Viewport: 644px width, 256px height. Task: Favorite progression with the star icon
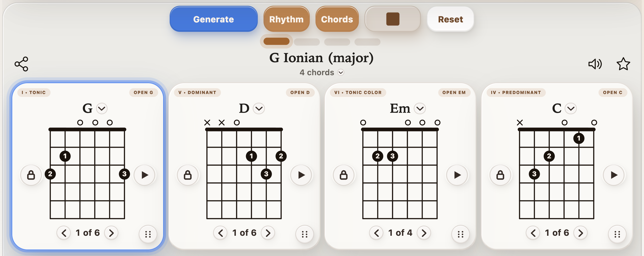(623, 64)
